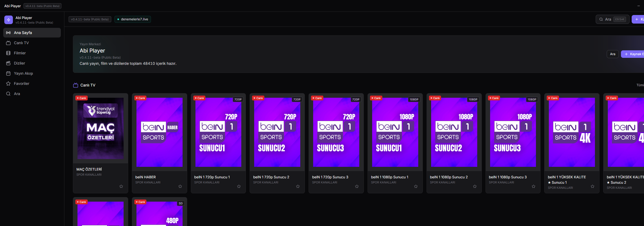
Task: Click the Abi Player lightning logo icon
Action: tap(9, 20)
